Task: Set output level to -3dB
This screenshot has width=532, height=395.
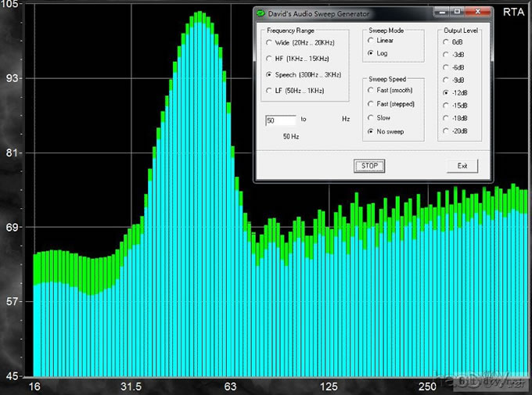Action: point(446,54)
